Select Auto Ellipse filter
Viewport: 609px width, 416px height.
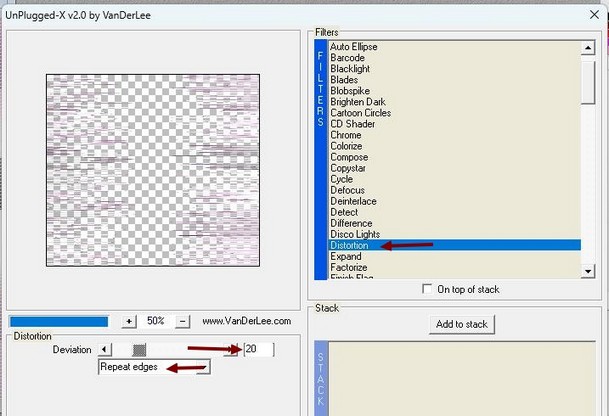tap(353, 47)
